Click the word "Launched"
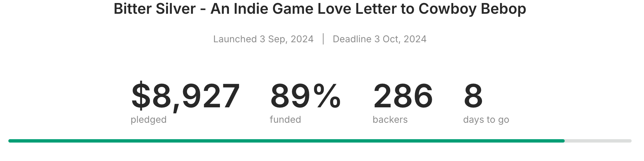Viewport: 644px width, 161px height. [x=235, y=39]
